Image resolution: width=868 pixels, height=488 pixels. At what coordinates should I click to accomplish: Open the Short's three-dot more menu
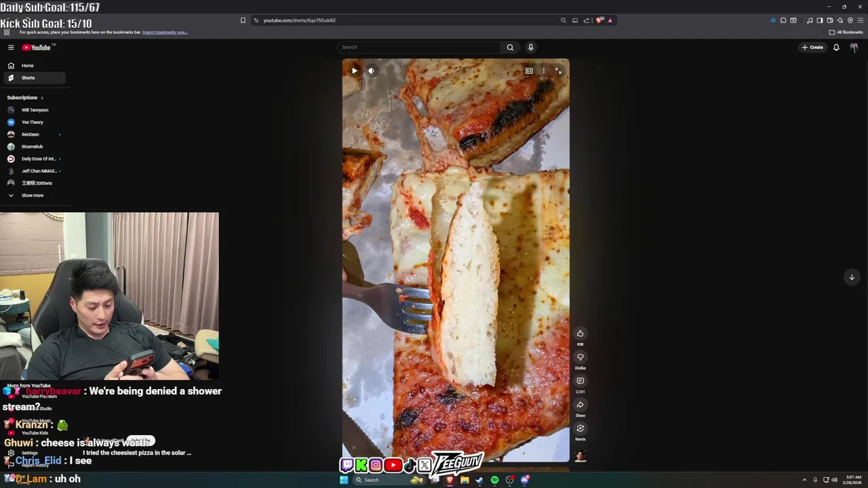[x=543, y=70]
